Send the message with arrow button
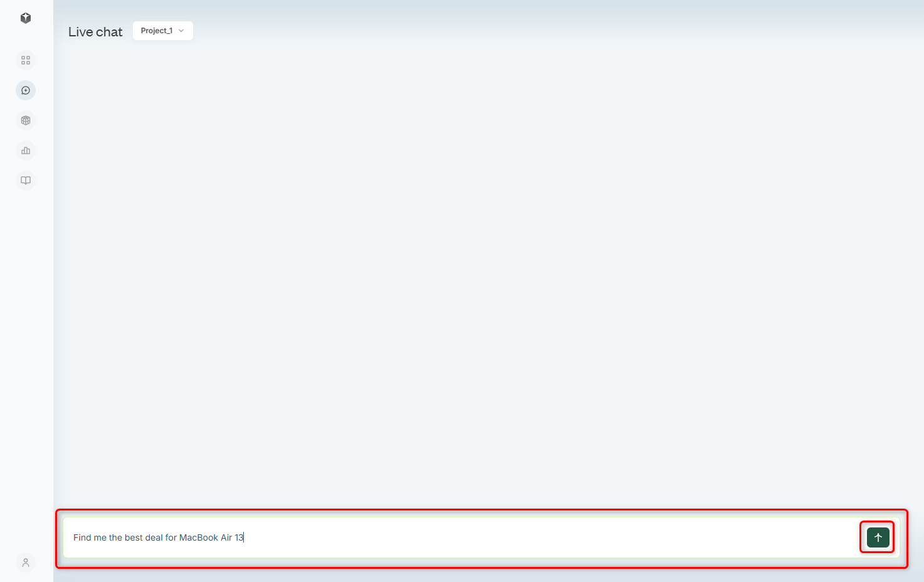Image resolution: width=924 pixels, height=582 pixels. point(878,537)
